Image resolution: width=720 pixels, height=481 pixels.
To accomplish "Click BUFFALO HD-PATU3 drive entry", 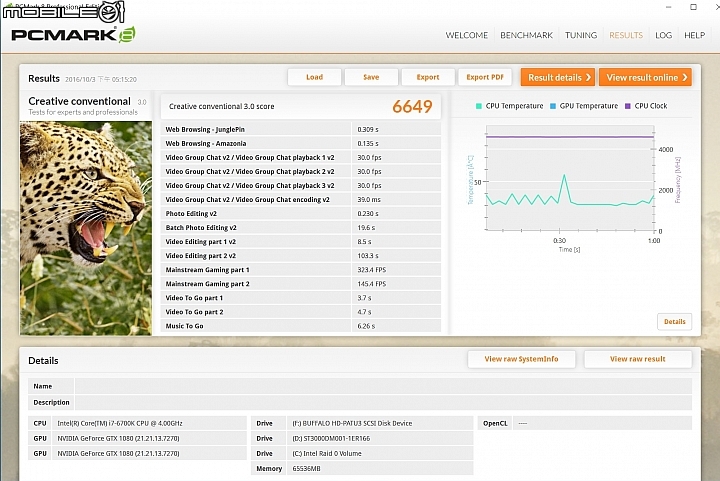I will [352, 423].
